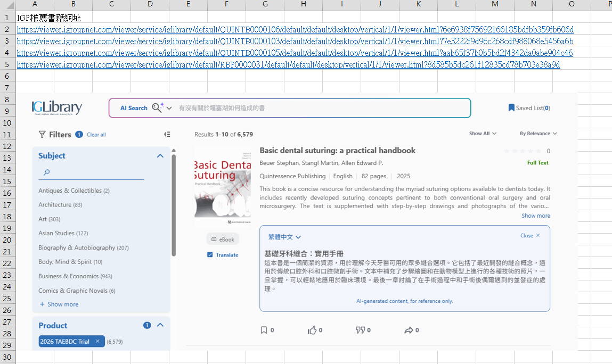Open the By Relevance sort dropdown
Viewport: 612px width, 364px height.
tap(538, 134)
